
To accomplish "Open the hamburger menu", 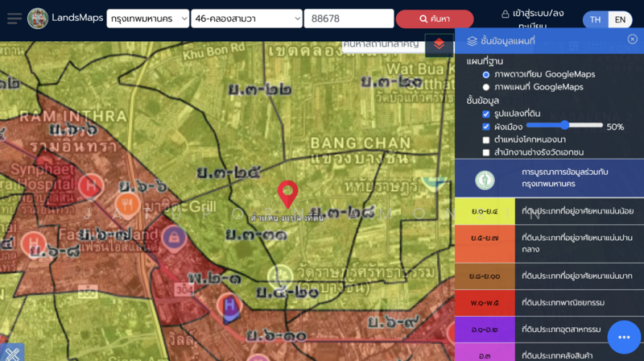I will tap(14, 19).
